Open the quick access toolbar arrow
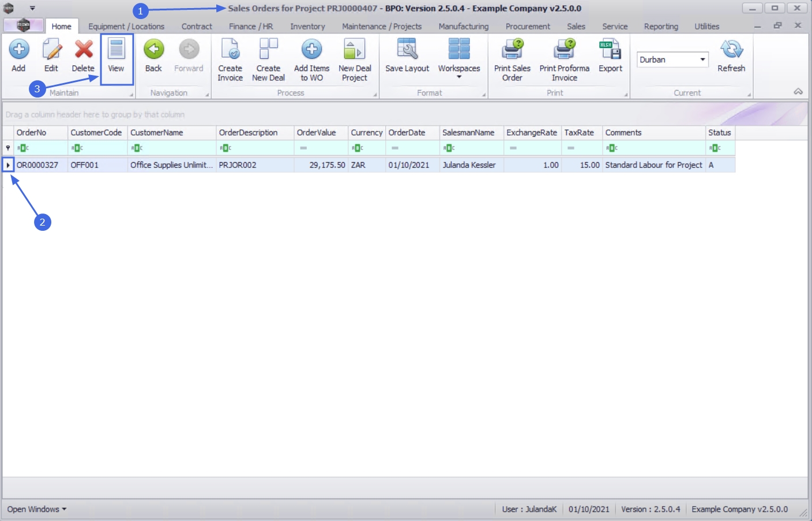This screenshot has width=812, height=521. (x=32, y=8)
